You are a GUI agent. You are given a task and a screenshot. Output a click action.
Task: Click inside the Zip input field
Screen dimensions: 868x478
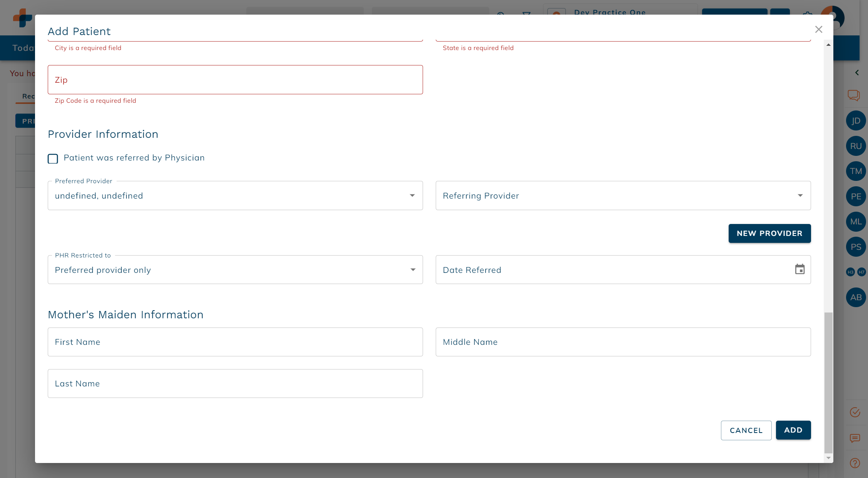235,80
